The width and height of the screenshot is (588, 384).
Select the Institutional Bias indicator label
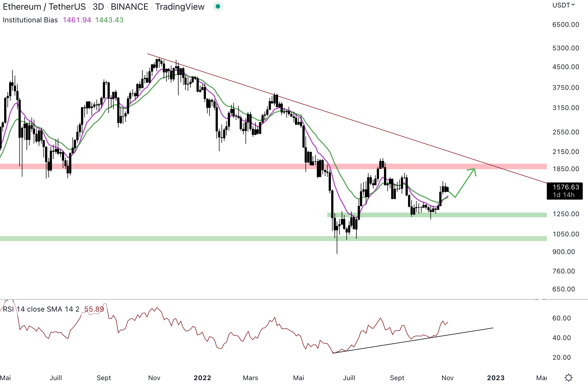(30, 20)
